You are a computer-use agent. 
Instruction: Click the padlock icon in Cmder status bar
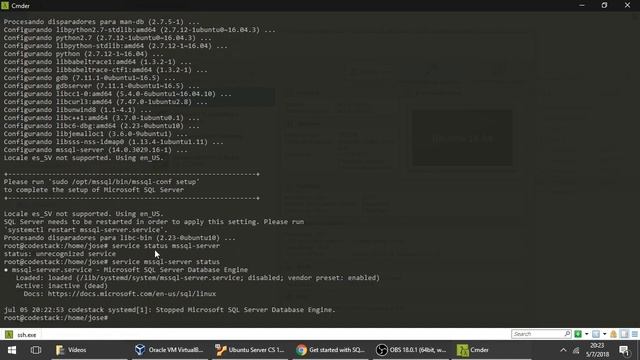point(613,334)
